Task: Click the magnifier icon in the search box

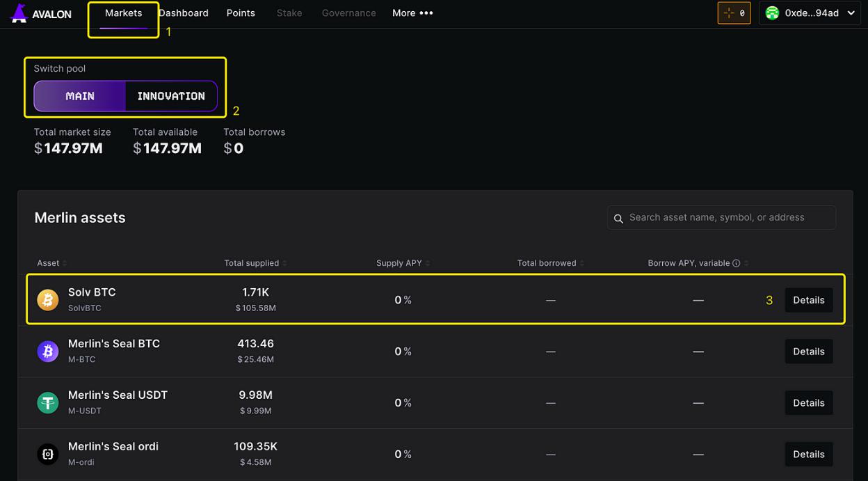Action: point(618,219)
